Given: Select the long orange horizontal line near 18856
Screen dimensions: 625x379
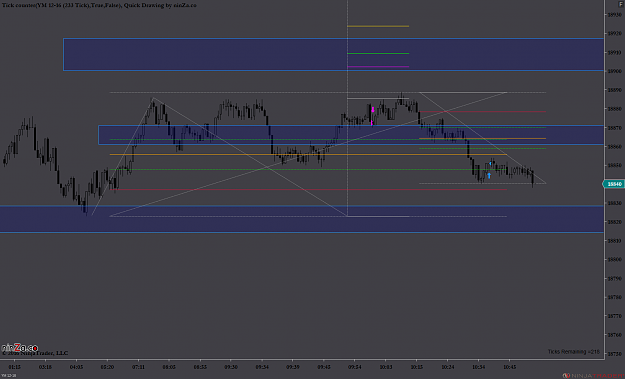Looking at the screenshot, I should coord(308,154).
